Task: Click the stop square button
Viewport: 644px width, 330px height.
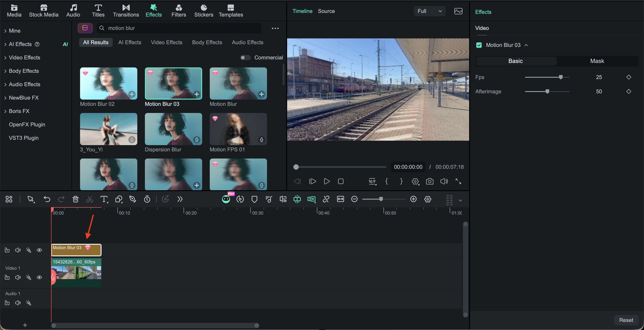Action: (x=341, y=181)
